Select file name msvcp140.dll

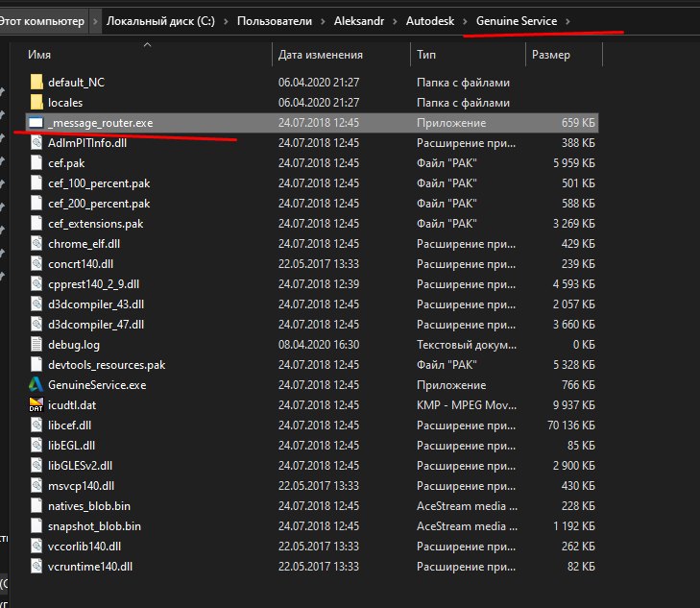tap(81, 486)
